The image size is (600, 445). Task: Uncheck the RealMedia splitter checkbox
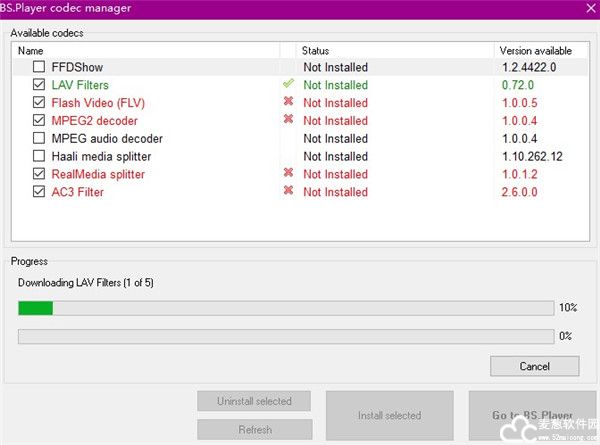(x=39, y=174)
